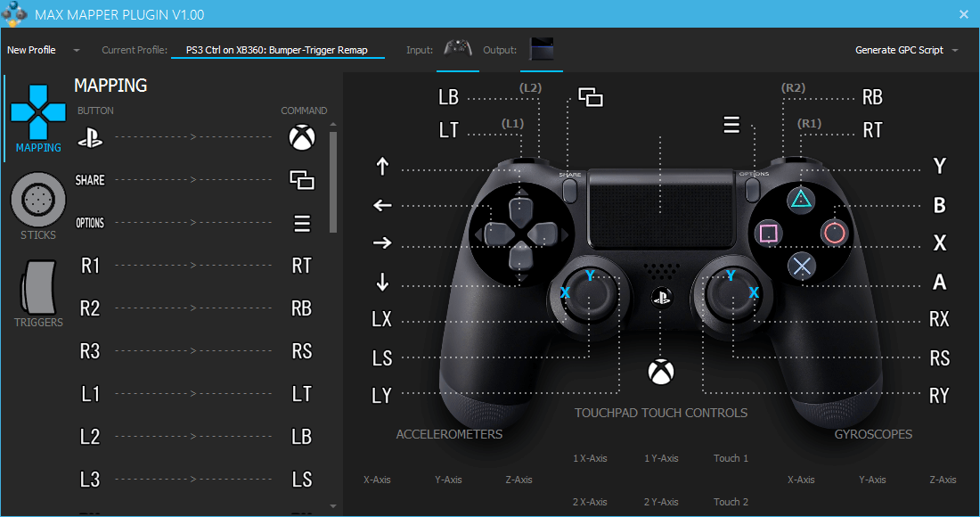This screenshot has width=980, height=517.
Task: Click the B label for the circle button
Action: coord(939,205)
